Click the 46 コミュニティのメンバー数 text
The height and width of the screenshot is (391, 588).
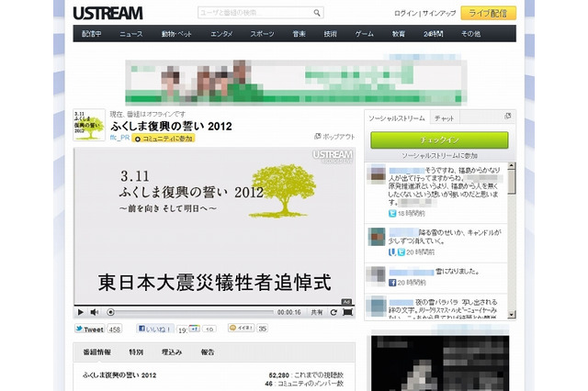pyautogui.click(x=304, y=384)
